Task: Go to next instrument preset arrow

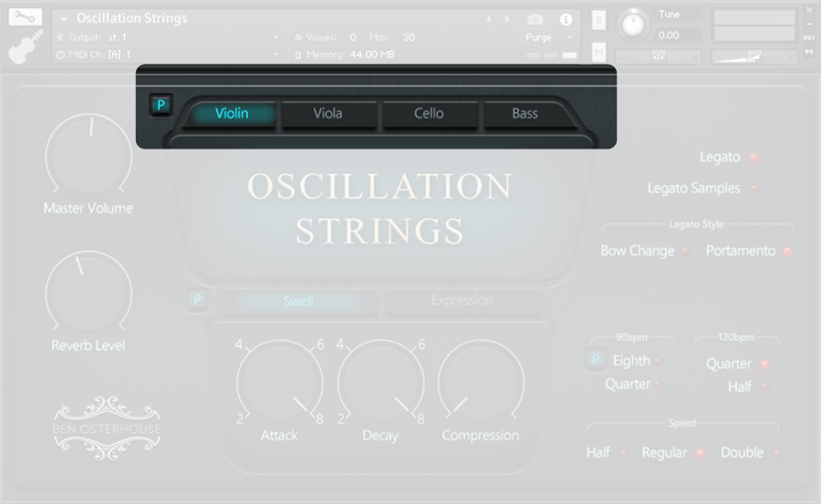Action: pos(507,19)
